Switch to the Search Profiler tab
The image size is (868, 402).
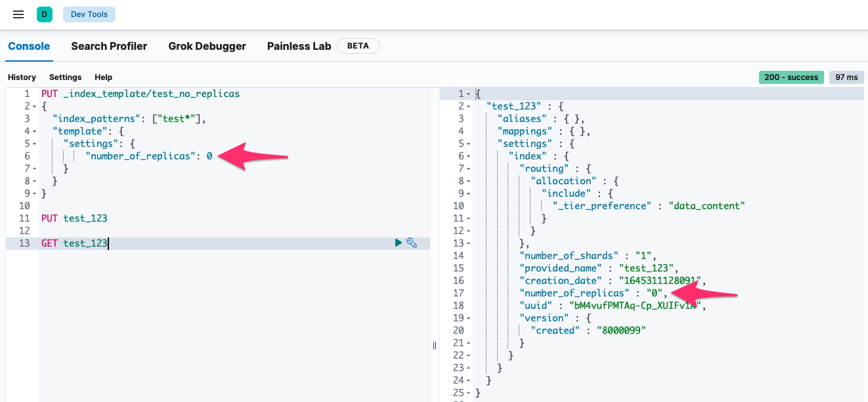[109, 46]
